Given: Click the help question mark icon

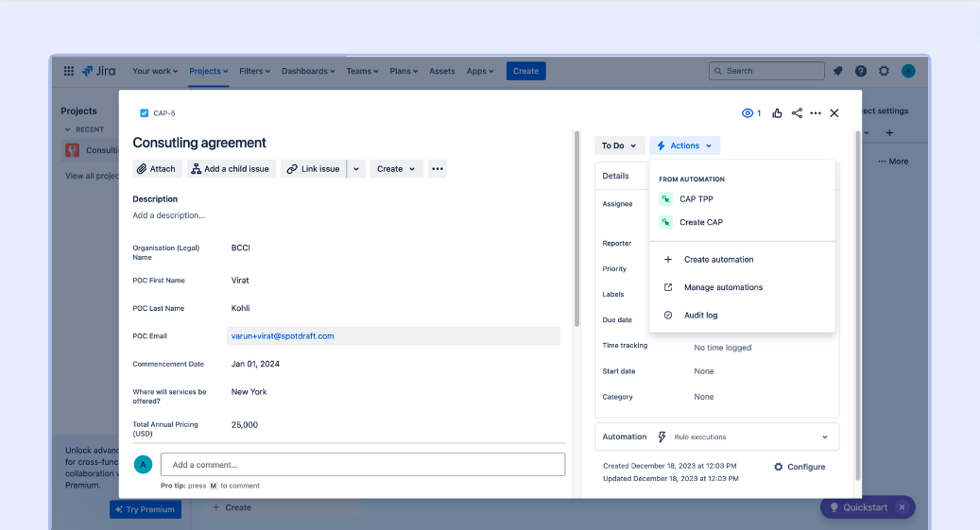Looking at the screenshot, I should (x=861, y=71).
